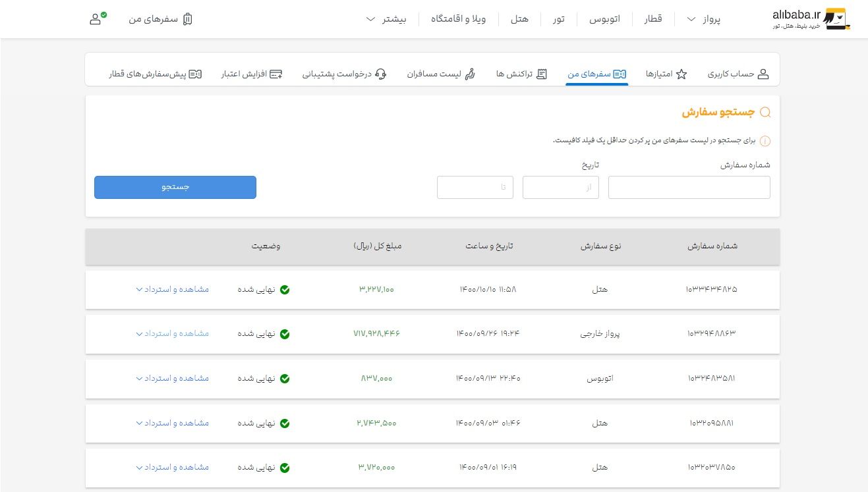868x492 pixels.
Task: Click the receipt icon for تراکنش ها
Action: click(541, 74)
